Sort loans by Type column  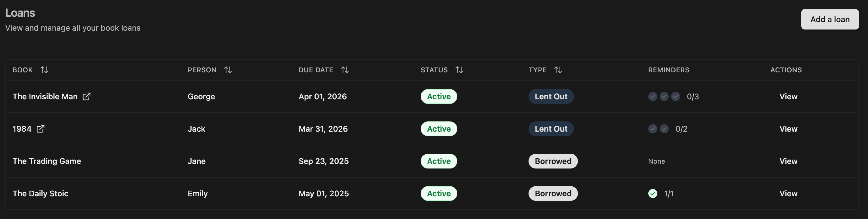[558, 70]
